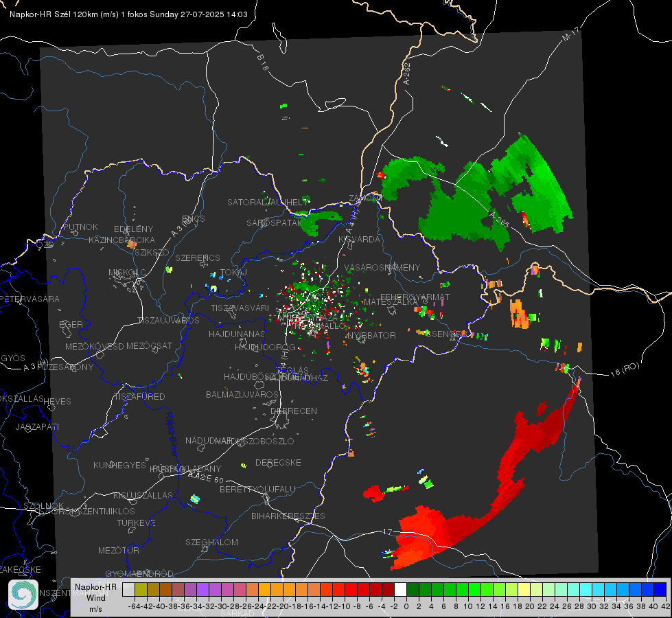Viewport: 672px width, 618px height.
Task: Select the BIHARKERESZTES label
Action: click(288, 516)
